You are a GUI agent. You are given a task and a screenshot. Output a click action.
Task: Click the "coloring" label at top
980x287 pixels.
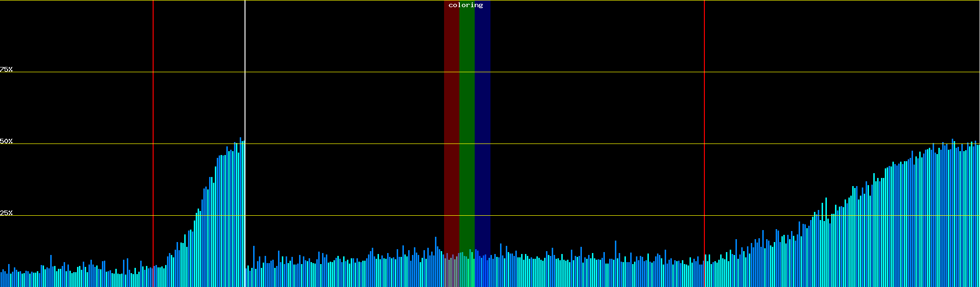pyautogui.click(x=466, y=5)
